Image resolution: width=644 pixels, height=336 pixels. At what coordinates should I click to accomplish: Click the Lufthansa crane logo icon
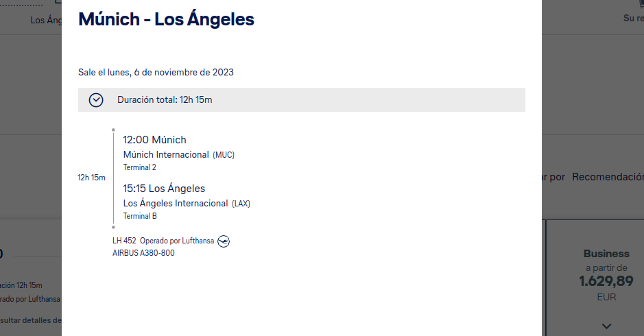(x=224, y=241)
